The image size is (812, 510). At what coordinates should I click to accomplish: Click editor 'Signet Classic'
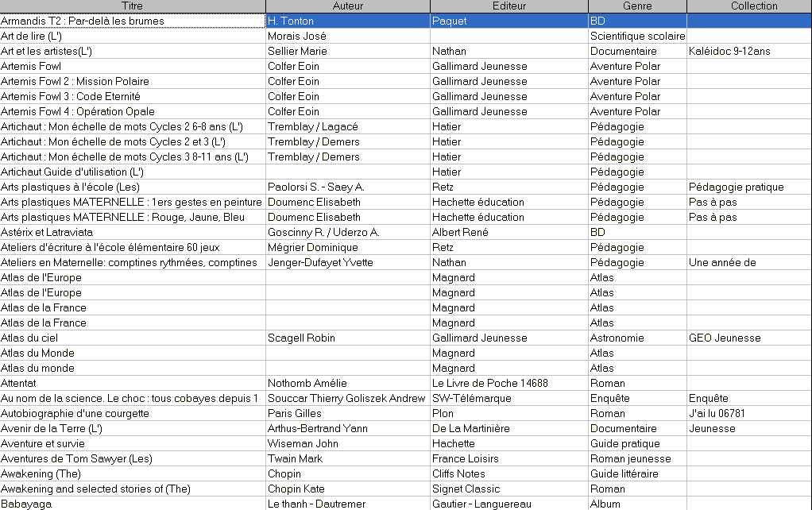pos(466,489)
